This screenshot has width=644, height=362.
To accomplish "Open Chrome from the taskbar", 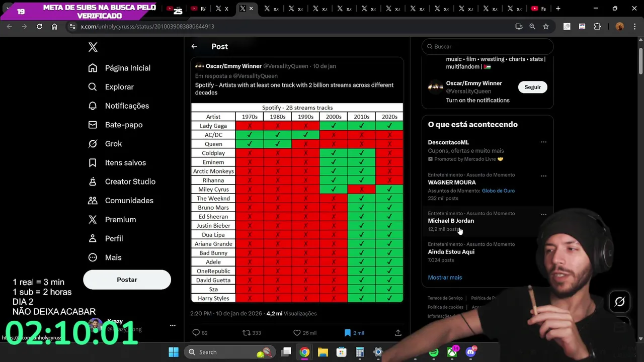I will click(304, 352).
